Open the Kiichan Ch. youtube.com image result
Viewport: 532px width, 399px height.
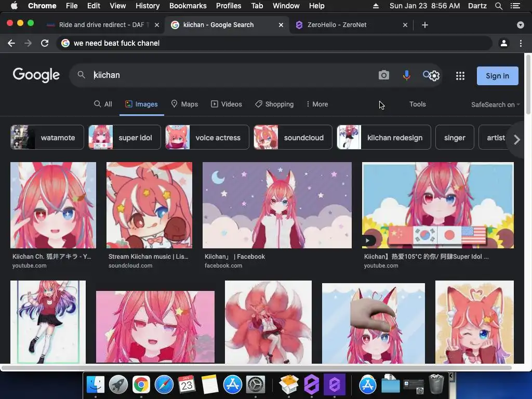click(54, 205)
